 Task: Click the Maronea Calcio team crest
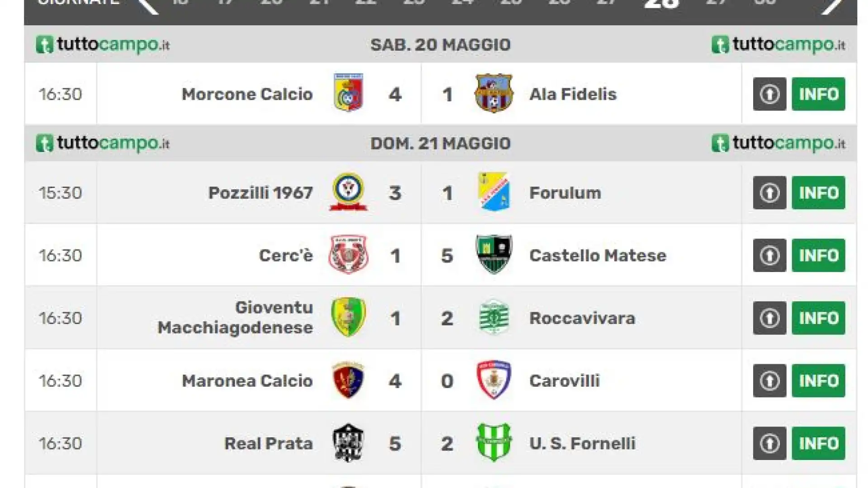(x=348, y=380)
